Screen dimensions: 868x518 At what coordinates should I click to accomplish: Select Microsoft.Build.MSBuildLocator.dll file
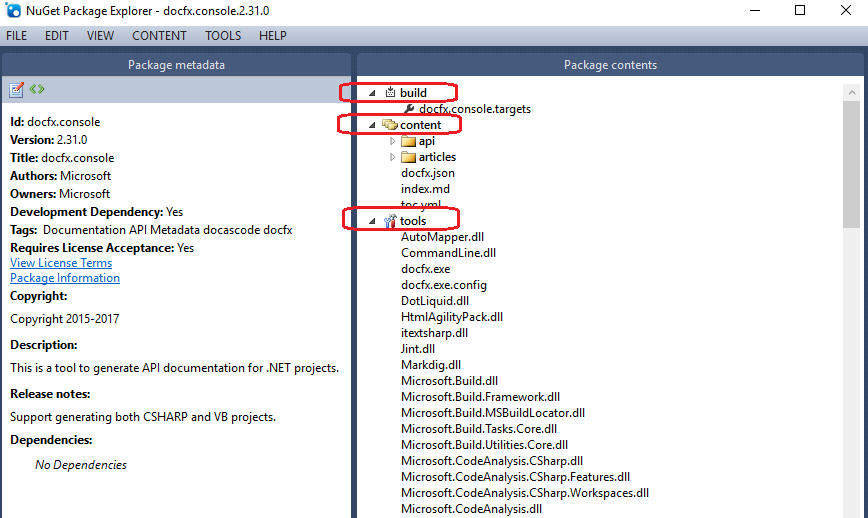(x=493, y=413)
